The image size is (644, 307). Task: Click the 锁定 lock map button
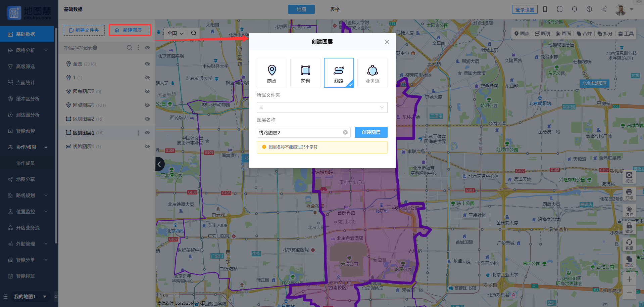[629, 227]
